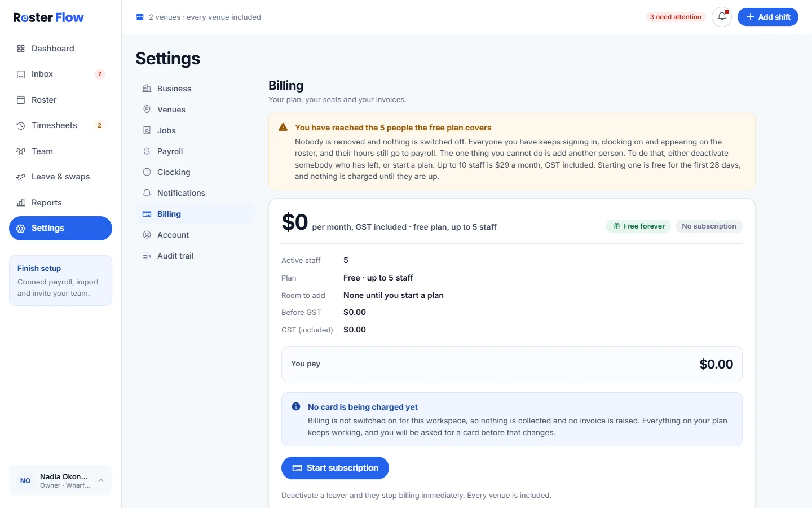Click the Team people icon
This screenshot has height=508, width=812.
[x=21, y=151]
